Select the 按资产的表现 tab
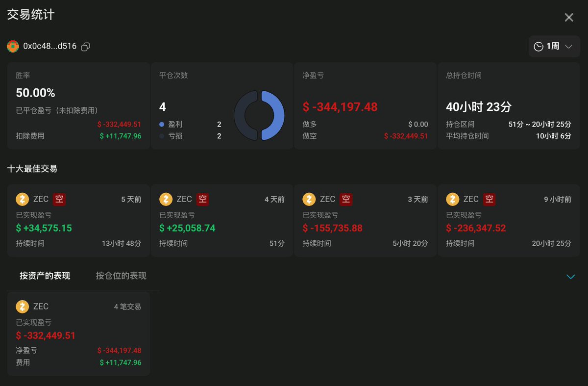This screenshot has width=588, height=386. point(45,276)
